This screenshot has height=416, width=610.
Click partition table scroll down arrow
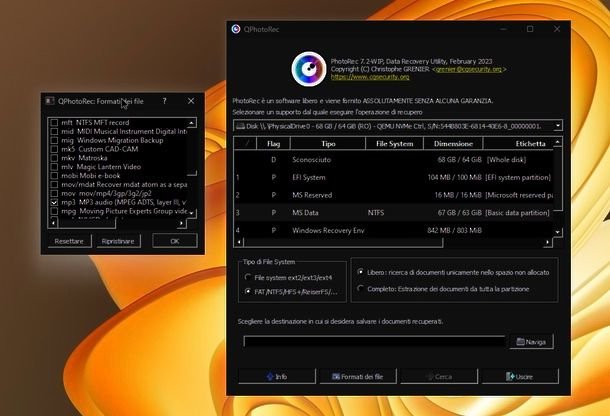pyautogui.click(x=557, y=232)
